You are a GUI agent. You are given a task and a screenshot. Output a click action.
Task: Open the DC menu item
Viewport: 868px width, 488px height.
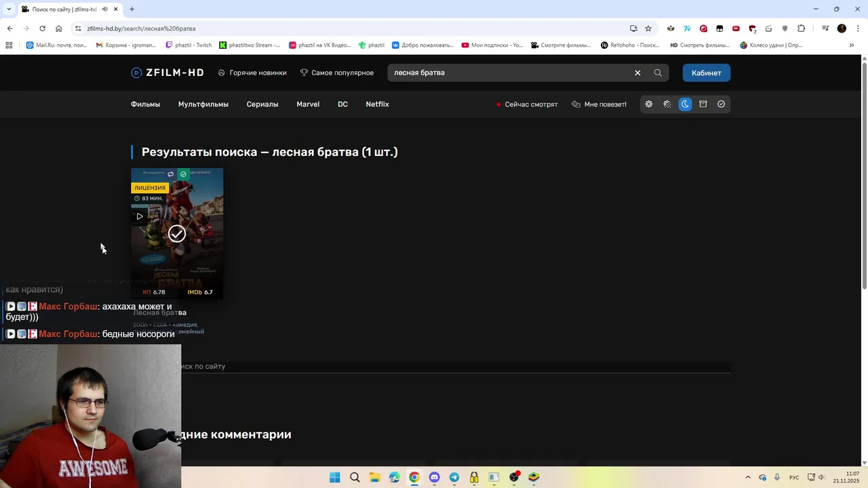pos(342,104)
